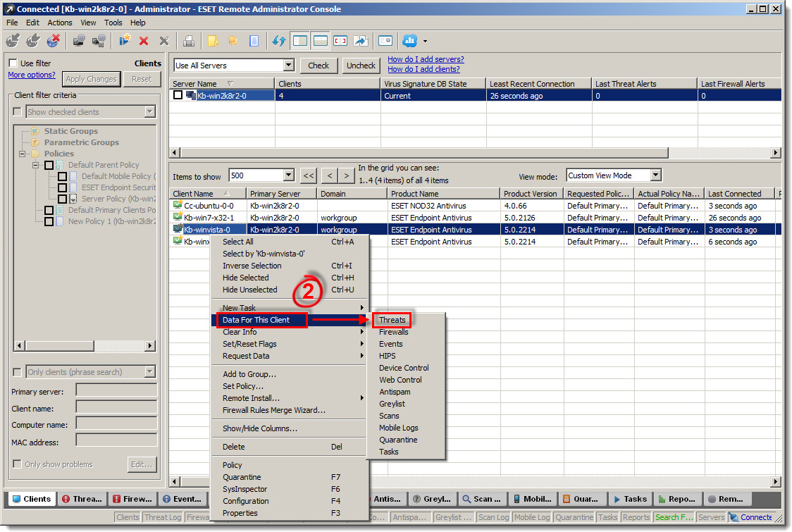Click the printer toolbar icon
792x532 pixels.
(189, 41)
